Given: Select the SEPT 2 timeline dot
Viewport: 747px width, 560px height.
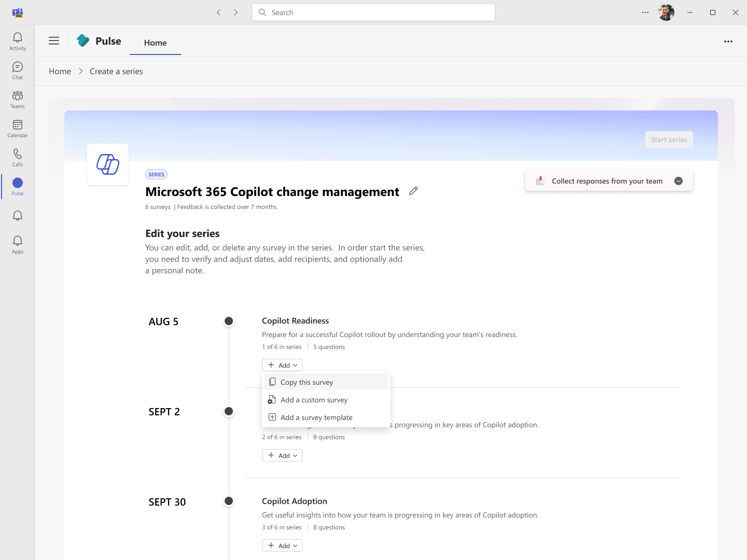Looking at the screenshot, I should [x=229, y=411].
